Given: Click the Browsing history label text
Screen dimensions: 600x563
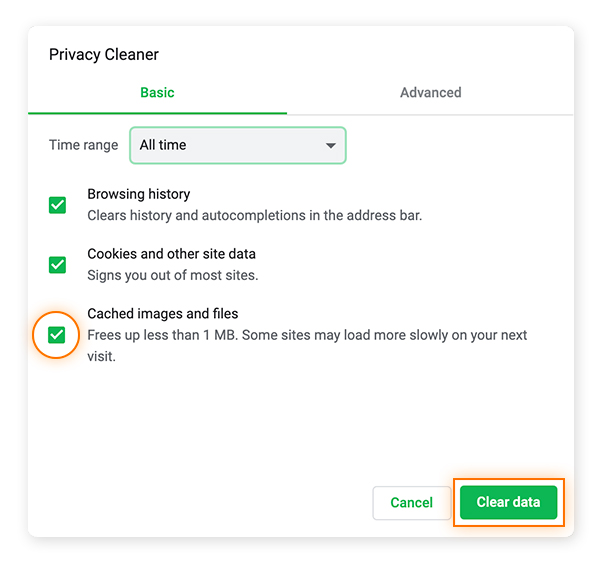Looking at the screenshot, I should (x=138, y=194).
